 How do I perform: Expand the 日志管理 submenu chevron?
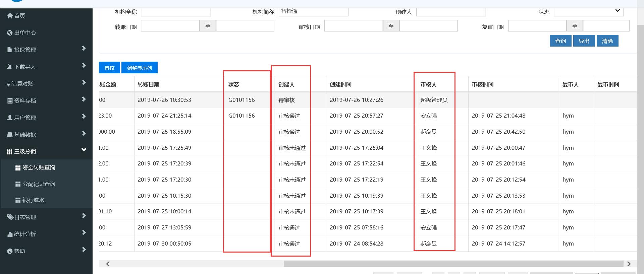tap(84, 216)
